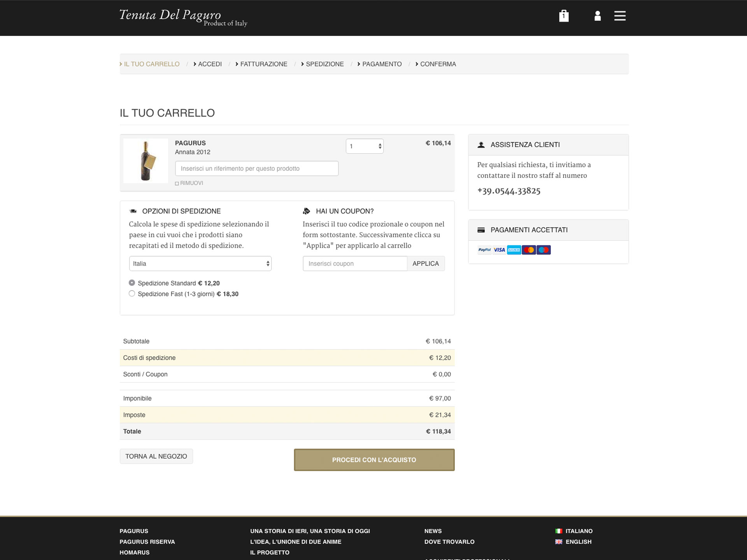
Task: Open Homarus footer link
Action: click(x=135, y=552)
